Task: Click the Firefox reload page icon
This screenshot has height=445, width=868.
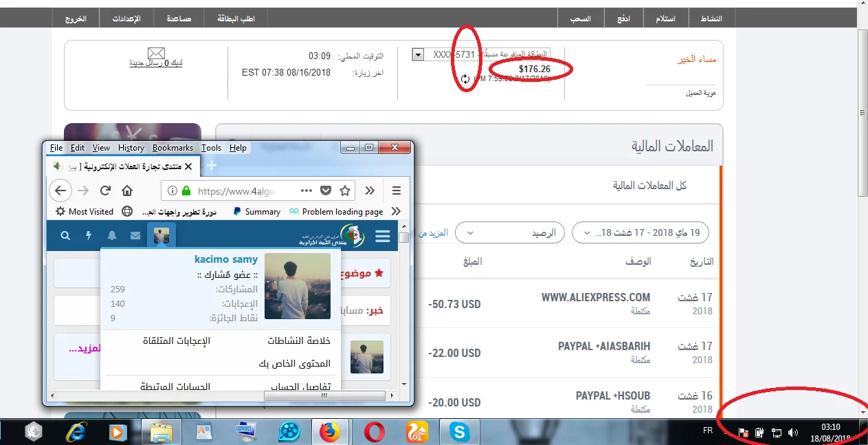Action: (x=105, y=191)
